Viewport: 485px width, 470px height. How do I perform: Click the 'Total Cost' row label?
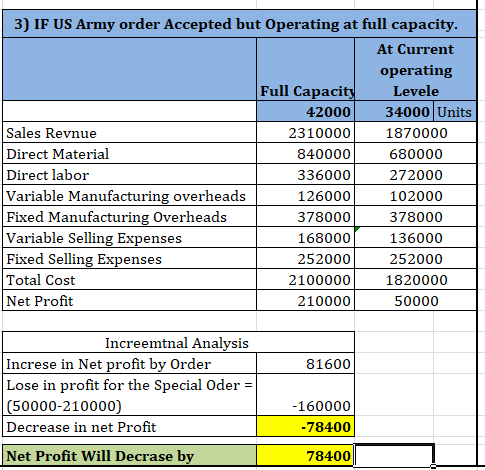(x=129, y=279)
